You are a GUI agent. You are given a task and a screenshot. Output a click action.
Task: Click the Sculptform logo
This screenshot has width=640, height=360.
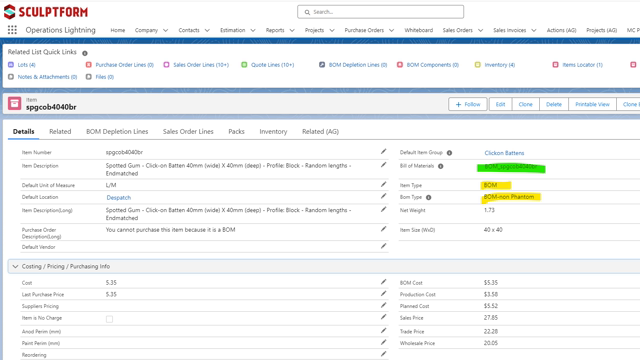46,12
